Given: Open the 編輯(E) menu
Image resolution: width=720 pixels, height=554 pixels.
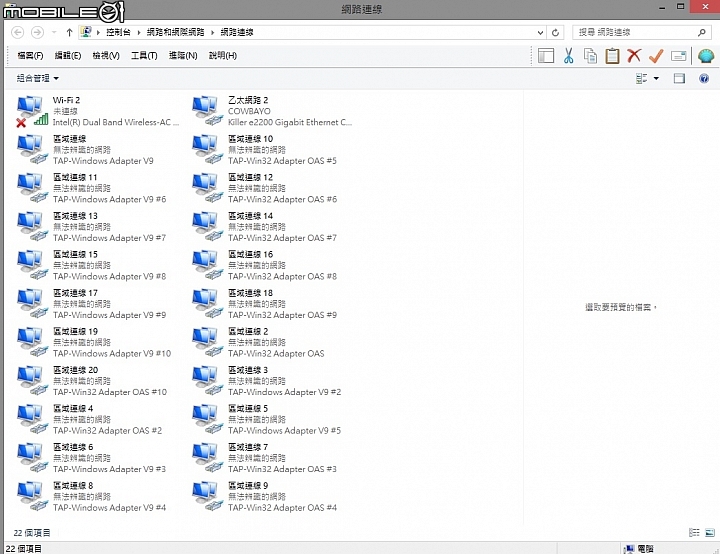Looking at the screenshot, I should [x=68, y=56].
